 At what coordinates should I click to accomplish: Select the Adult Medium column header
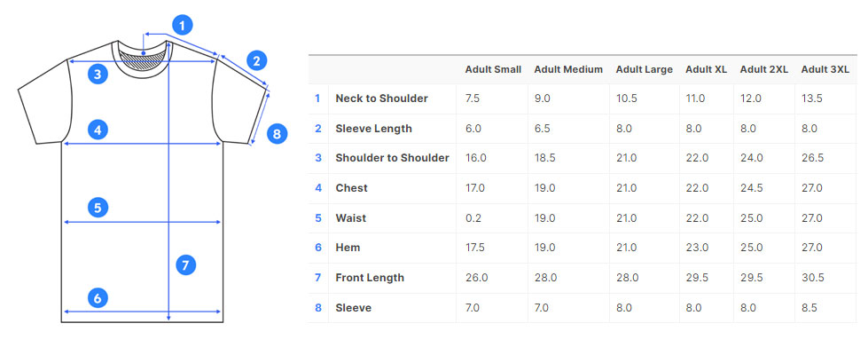(568, 69)
